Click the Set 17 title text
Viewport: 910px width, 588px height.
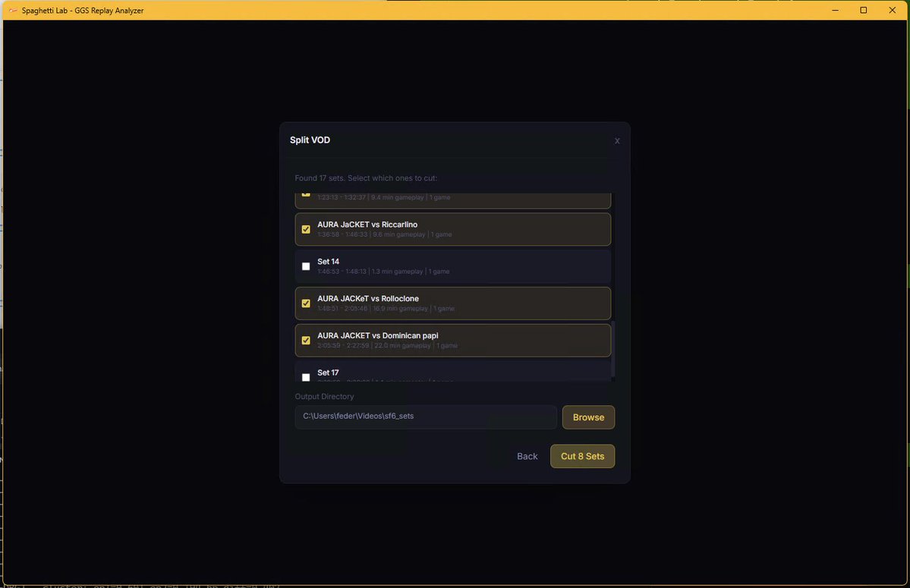[x=328, y=373]
